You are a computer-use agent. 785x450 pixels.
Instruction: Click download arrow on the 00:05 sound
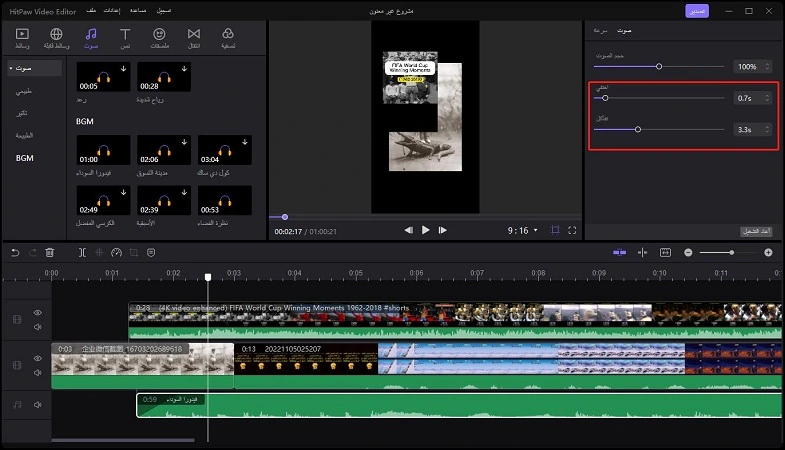point(123,69)
